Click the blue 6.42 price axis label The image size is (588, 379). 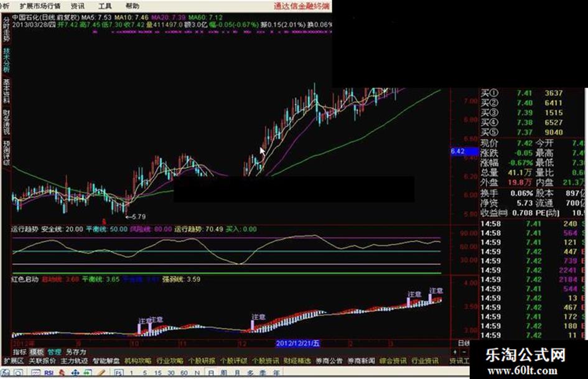click(465, 151)
